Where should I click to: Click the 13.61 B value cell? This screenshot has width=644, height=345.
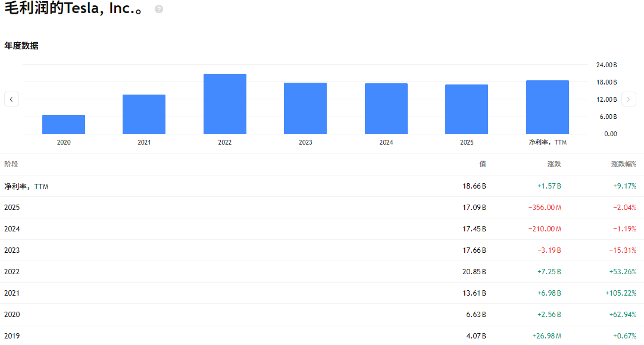(x=474, y=293)
